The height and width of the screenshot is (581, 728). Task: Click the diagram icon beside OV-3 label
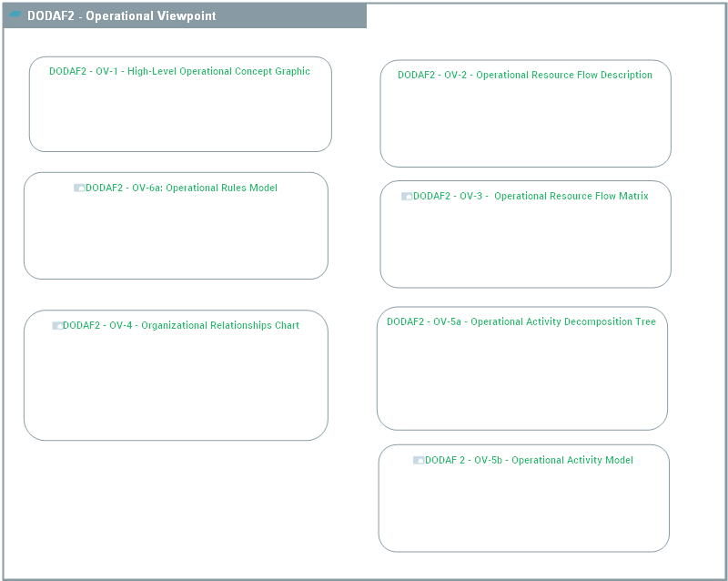click(408, 196)
